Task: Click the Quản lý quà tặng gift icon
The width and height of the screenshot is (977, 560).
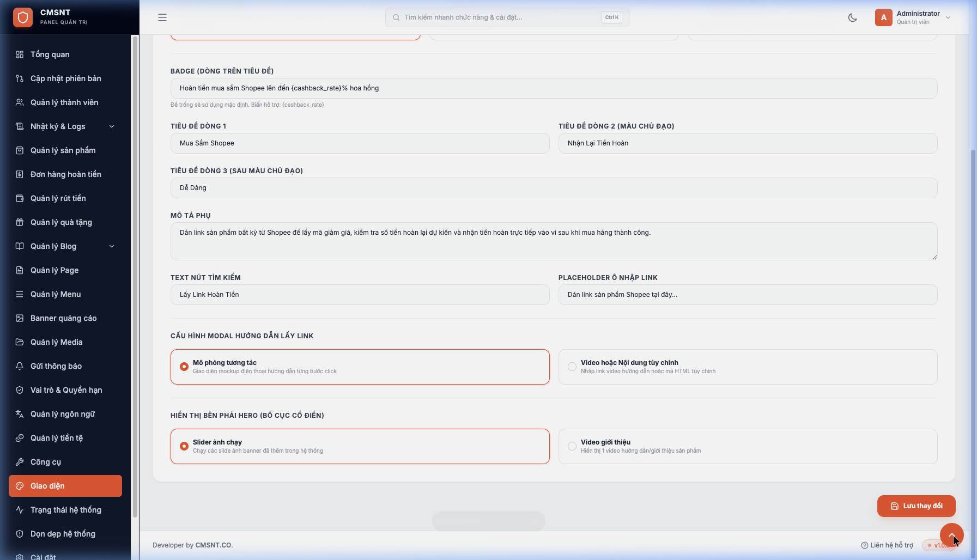Action: click(x=20, y=222)
